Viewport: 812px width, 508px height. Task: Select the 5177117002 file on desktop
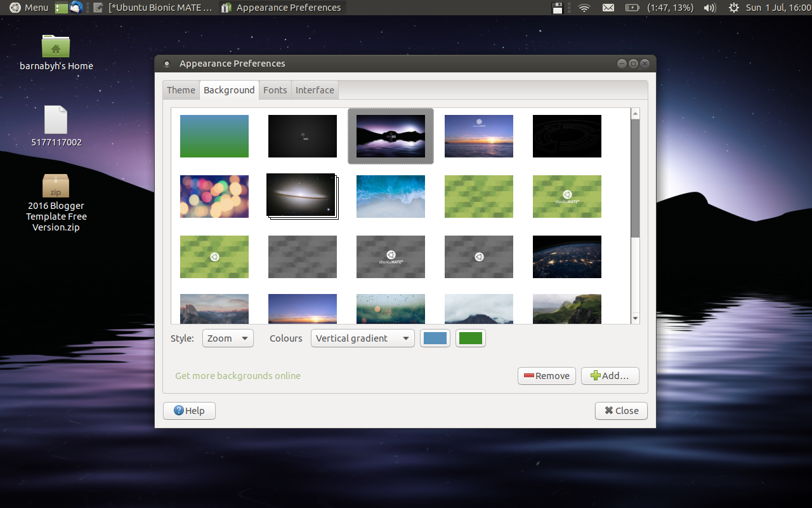[56, 126]
